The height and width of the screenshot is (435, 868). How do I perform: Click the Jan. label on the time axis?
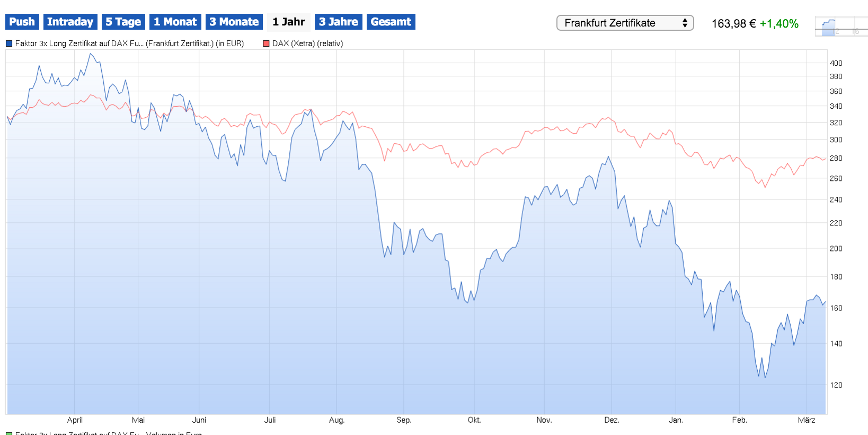(x=676, y=420)
